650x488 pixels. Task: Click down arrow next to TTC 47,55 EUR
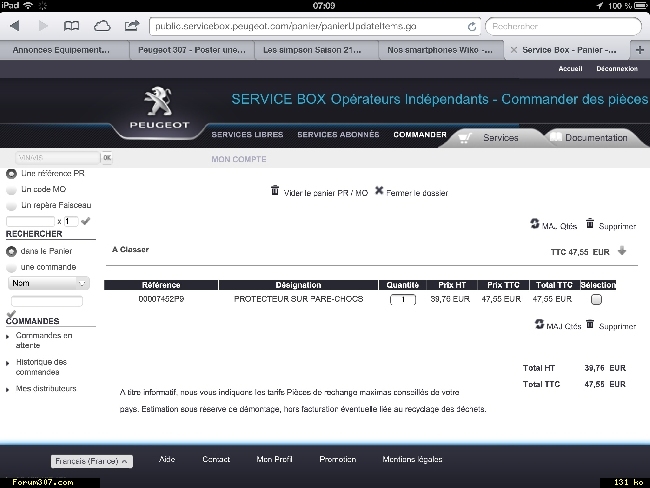click(621, 251)
